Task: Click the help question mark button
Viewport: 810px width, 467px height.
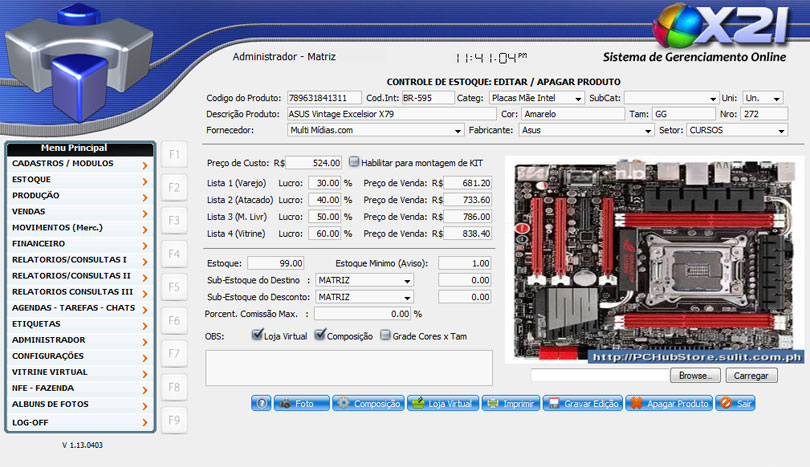Action: [262, 403]
